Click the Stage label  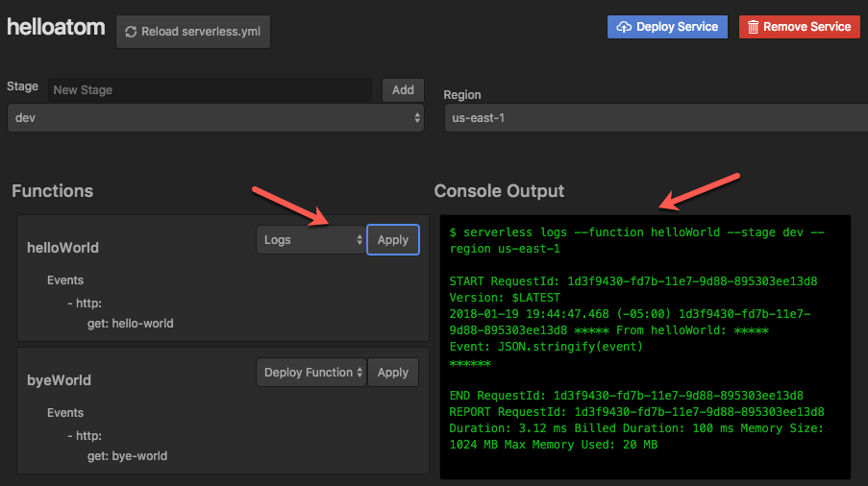(23, 86)
